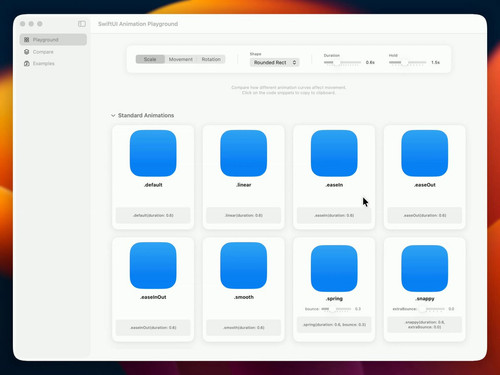
Task: Click the Hold value 1.5s
Action: point(435,62)
